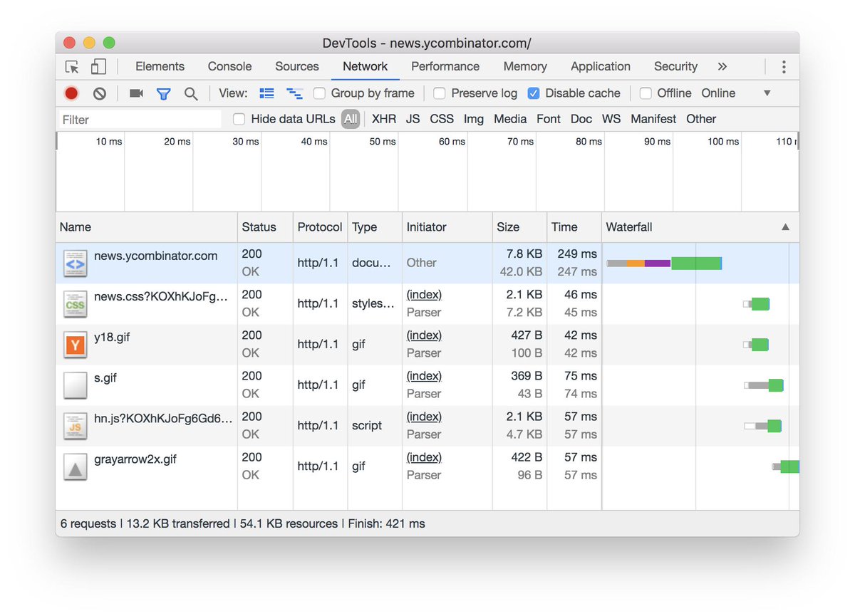
Task: Sort by the Status column header
Action: point(265,227)
